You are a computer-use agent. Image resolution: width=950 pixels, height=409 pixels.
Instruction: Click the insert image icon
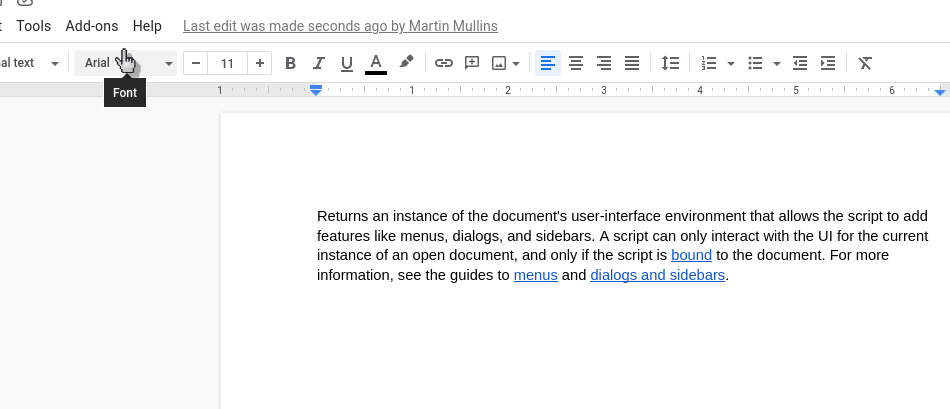[499, 63]
